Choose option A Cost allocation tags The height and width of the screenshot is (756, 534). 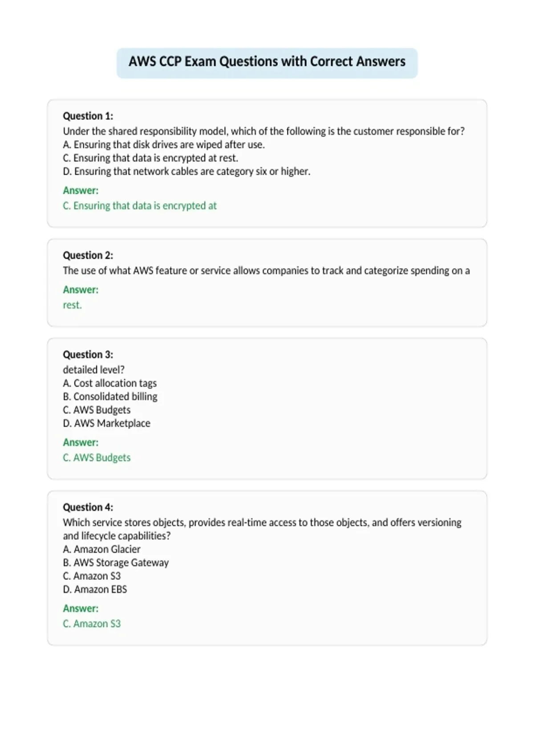110,383
